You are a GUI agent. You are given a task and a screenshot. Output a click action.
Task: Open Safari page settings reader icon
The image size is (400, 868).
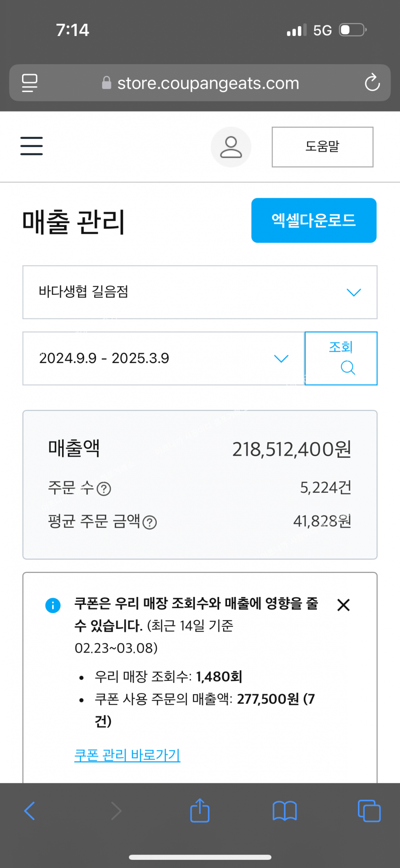[29, 83]
